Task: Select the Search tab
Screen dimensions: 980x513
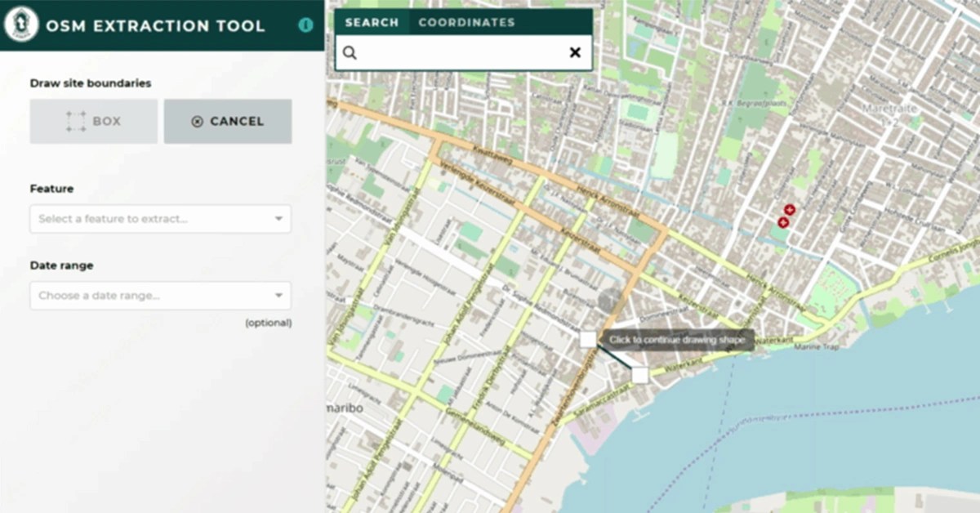Action: pos(372,22)
